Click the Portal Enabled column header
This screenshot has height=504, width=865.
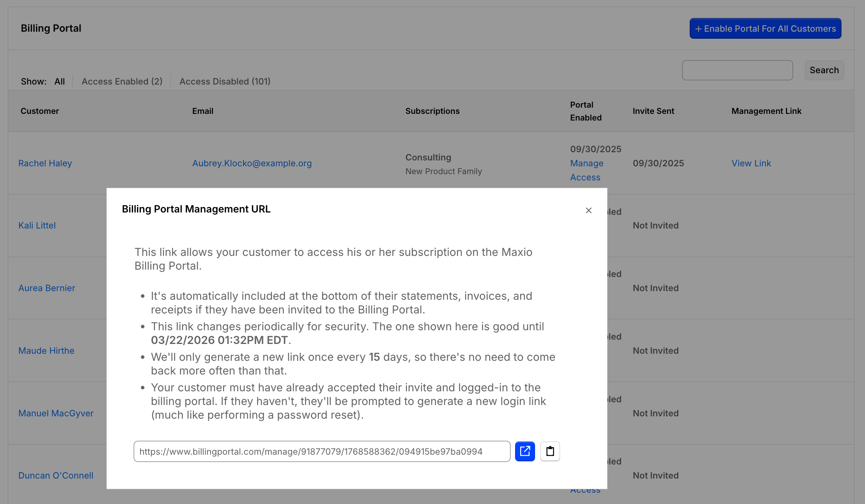click(586, 111)
